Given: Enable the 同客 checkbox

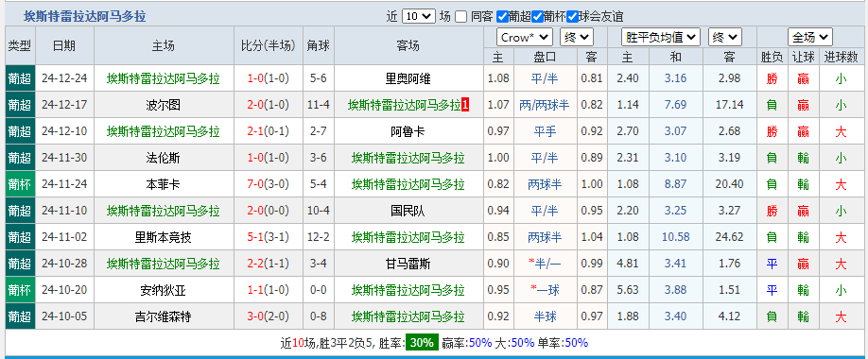Looking at the screenshot, I should (460, 17).
